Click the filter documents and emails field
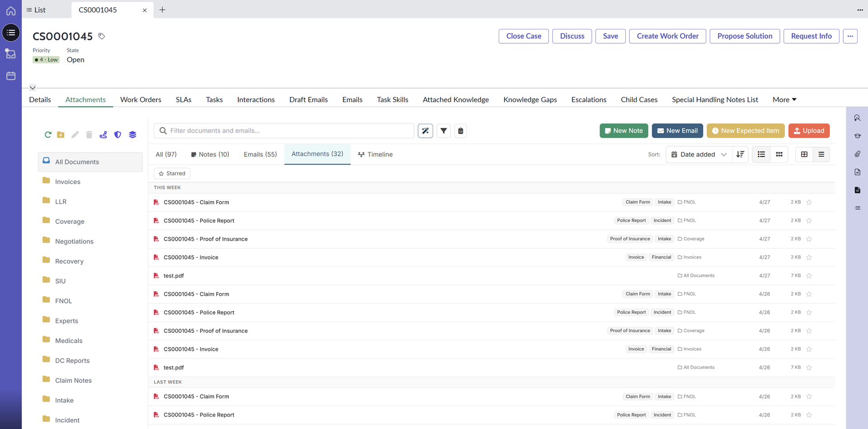The image size is (868, 429). tap(284, 131)
